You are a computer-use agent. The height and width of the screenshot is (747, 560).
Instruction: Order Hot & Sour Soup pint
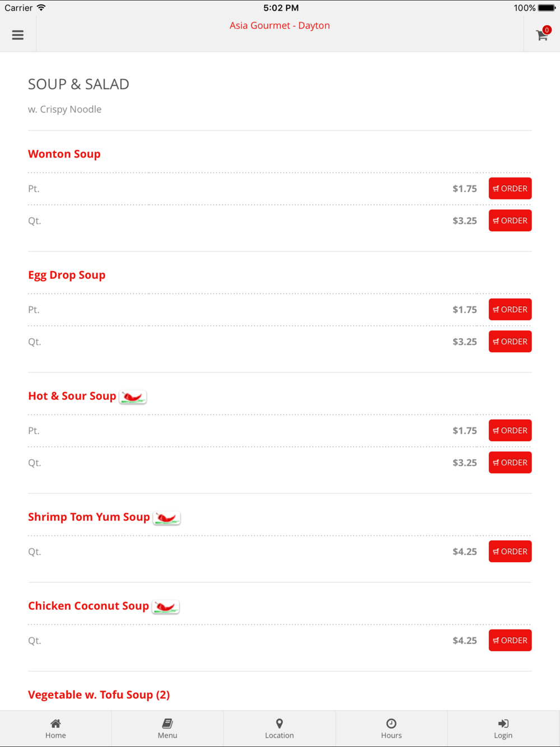(510, 431)
